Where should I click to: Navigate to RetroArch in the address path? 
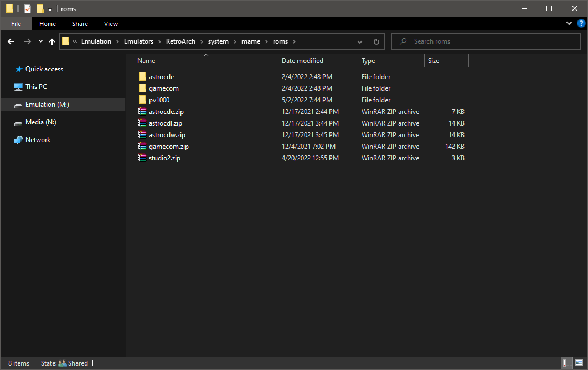tap(180, 41)
